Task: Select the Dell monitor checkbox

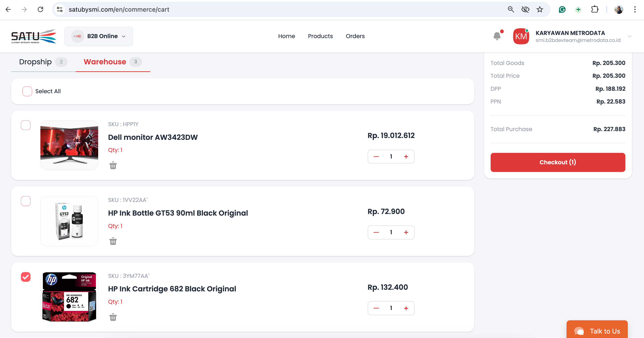Action: (x=26, y=125)
